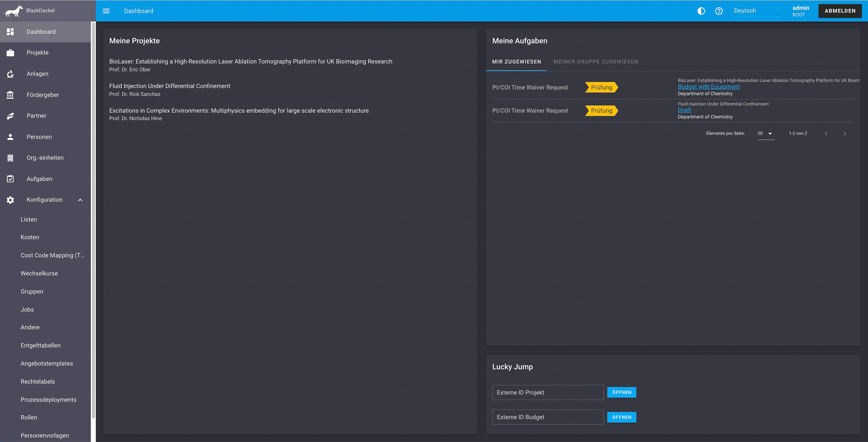Open Org.-einheiten in the sidebar

click(45, 158)
